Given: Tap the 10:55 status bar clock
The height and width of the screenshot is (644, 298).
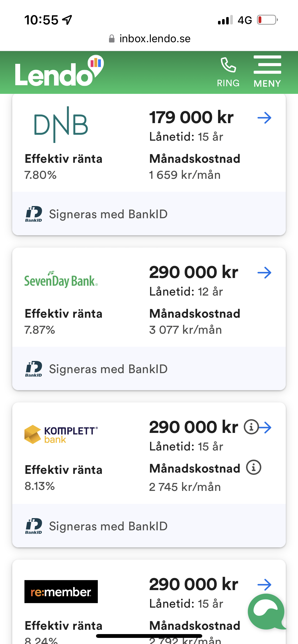Looking at the screenshot, I should click(x=41, y=20).
